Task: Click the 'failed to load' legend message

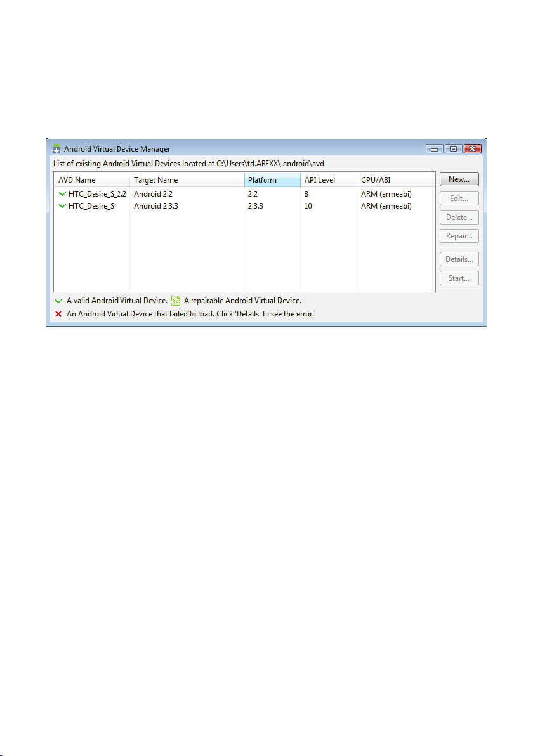Action: pyautogui.click(x=190, y=314)
